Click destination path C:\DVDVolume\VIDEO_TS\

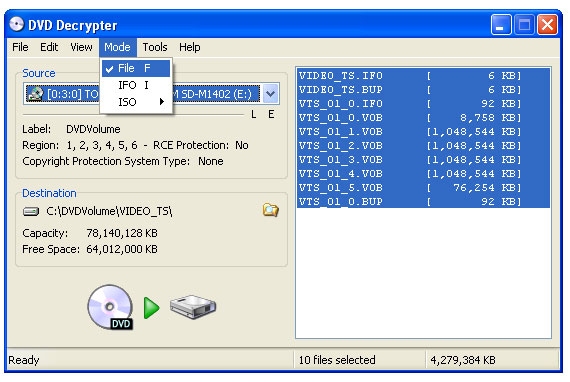(x=109, y=211)
